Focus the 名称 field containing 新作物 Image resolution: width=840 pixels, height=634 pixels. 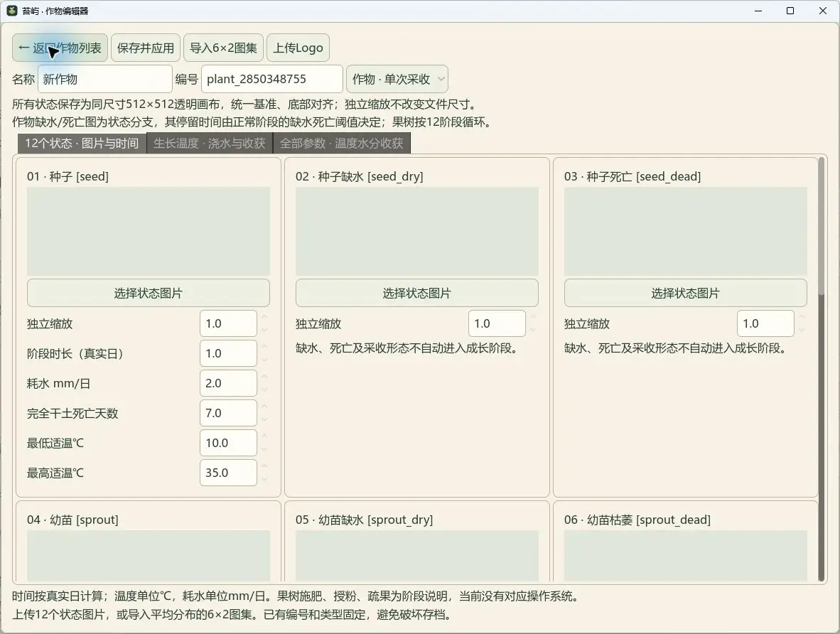[x=105, y=79]
